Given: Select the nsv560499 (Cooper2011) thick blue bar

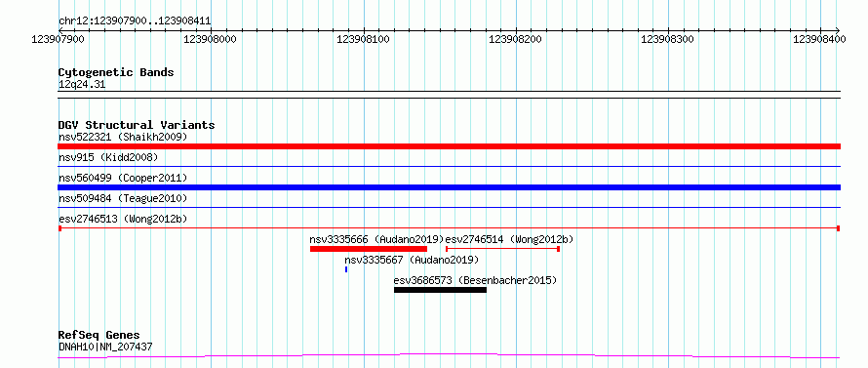Looking at the screenshot, I should tap(449, 187).
